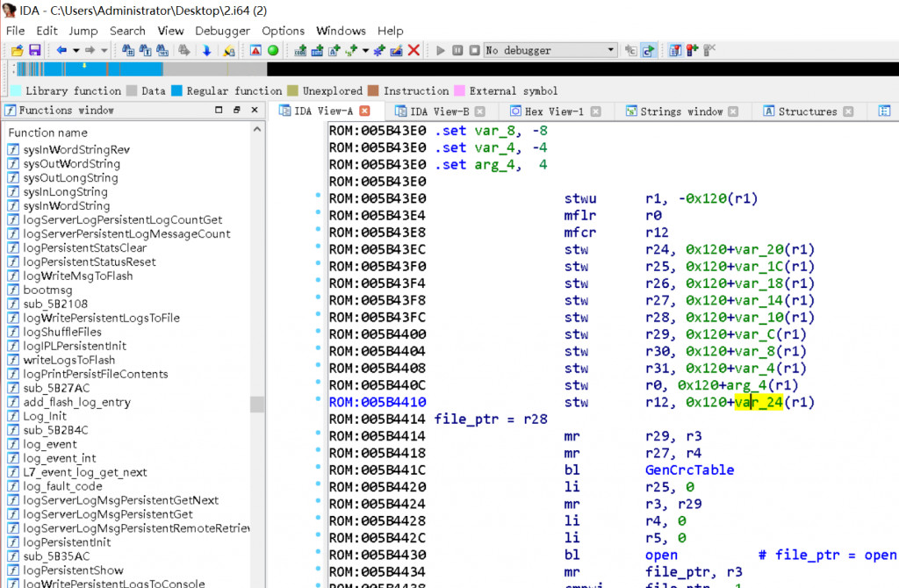
Task: Expand the Jump forward history dropdown arrow
Action: (x=104, y=51)
